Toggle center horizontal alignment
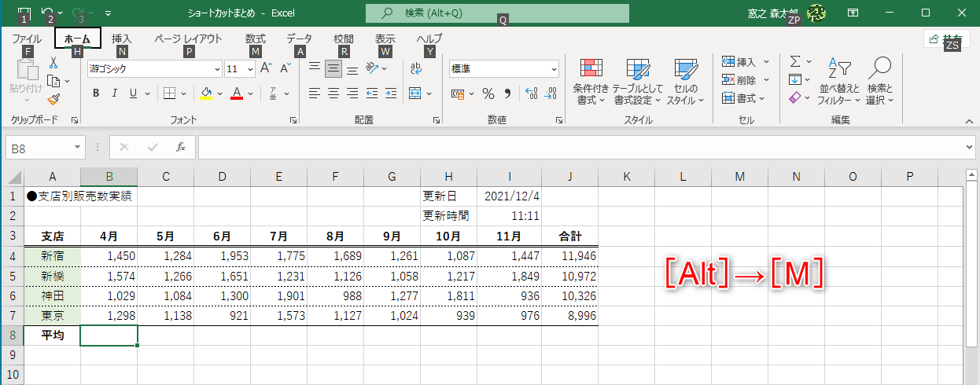 coord(333,93)
